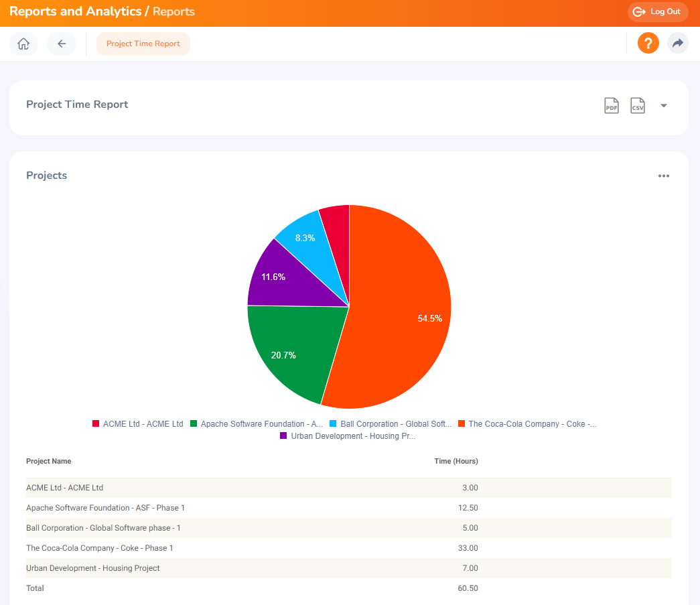Screen dimensions: 700x605
Task: Log out of the application
Action: tap(658, 11)
